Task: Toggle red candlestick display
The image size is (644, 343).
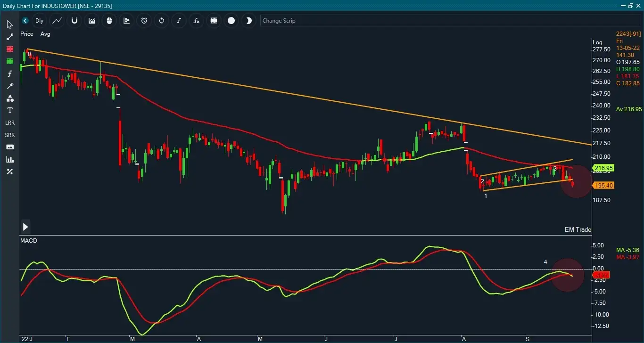Action: (9, 49)
